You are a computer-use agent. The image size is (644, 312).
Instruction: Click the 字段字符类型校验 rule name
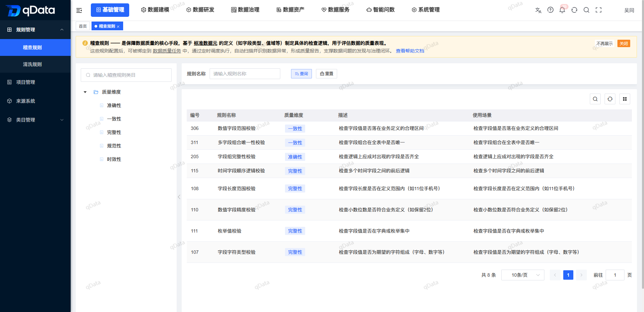click(237, 252)
